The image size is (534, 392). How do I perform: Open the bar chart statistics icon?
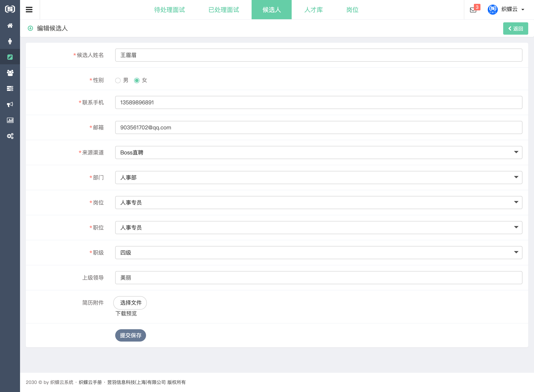[10, 120]
